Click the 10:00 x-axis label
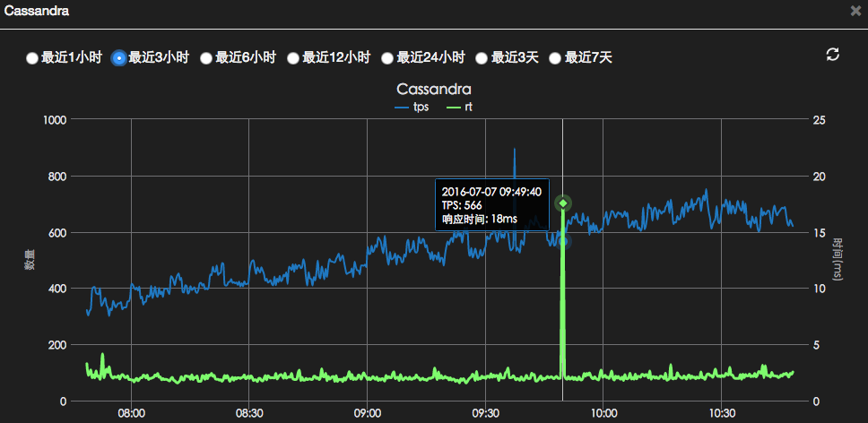Screen dimensions: 868x423 [x=603, y=414]
